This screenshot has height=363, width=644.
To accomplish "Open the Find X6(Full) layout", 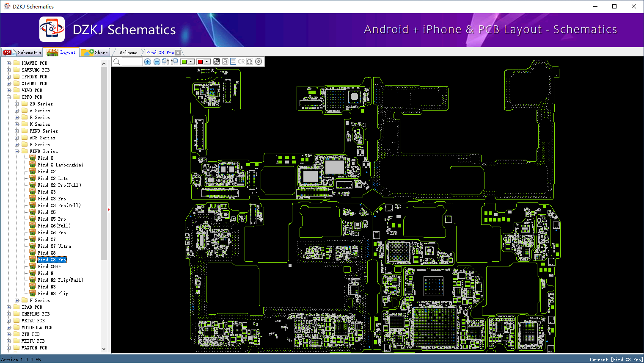I will coord(54,226).
